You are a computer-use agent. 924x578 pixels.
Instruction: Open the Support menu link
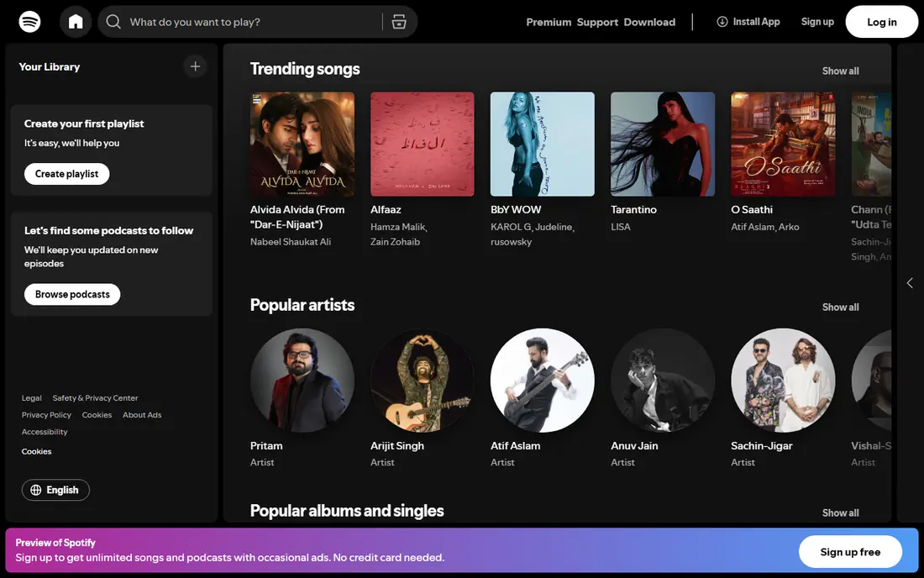pyautogui.click(x=597, y=22)
